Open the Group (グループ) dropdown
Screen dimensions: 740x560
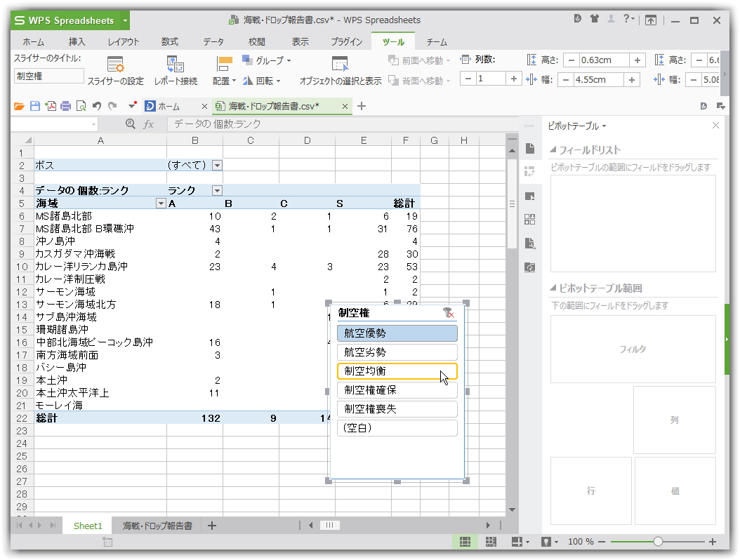(x=267, y=60)
